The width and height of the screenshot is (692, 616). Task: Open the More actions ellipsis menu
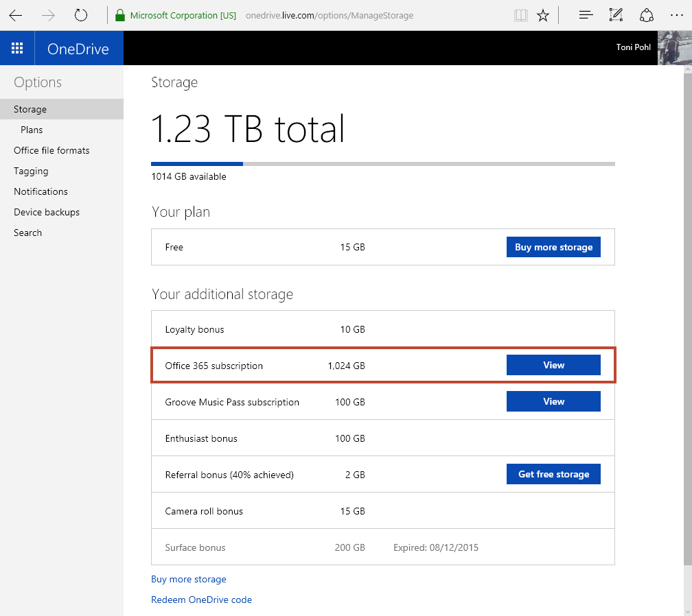[676, 15]
